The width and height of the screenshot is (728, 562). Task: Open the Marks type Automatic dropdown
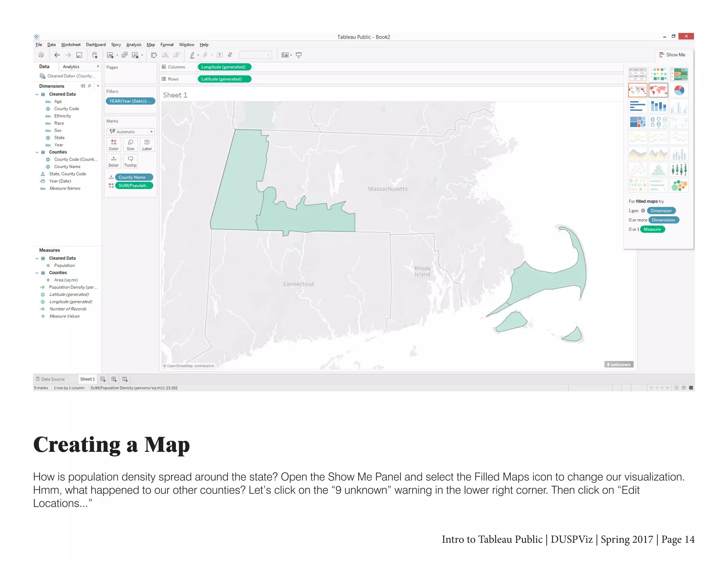click(x=130, y=132)
